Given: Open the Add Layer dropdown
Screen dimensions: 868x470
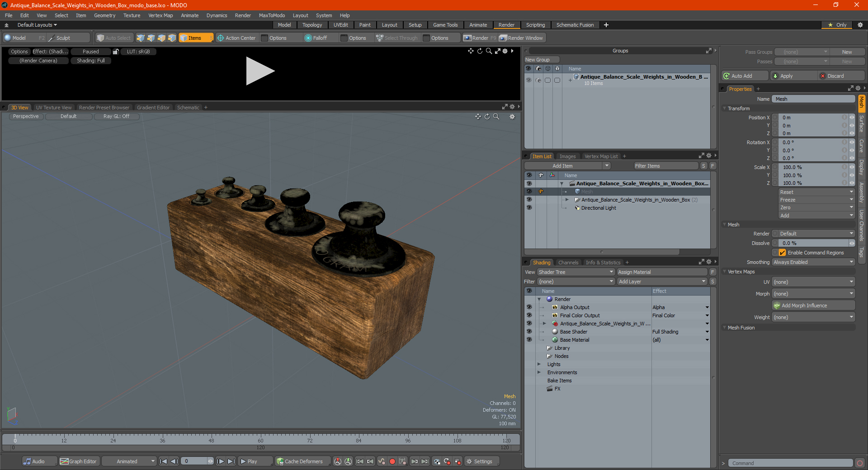Looking at the screenshot, I should (x=662, y=282).
